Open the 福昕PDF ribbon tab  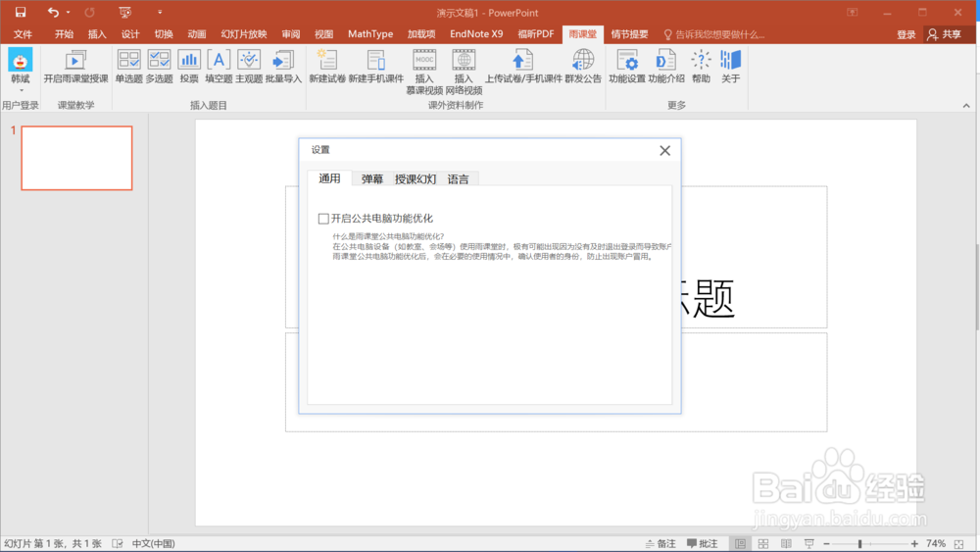click(536, 34)
